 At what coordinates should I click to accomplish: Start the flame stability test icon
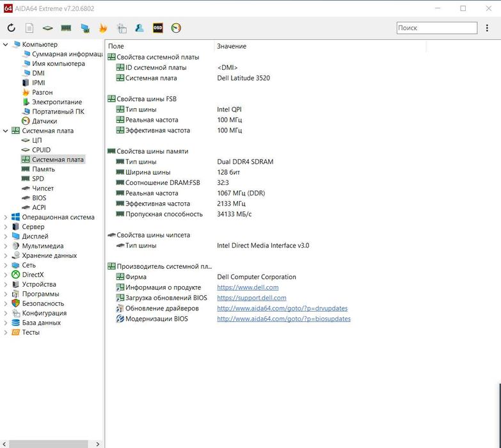[x=103, y=28]
